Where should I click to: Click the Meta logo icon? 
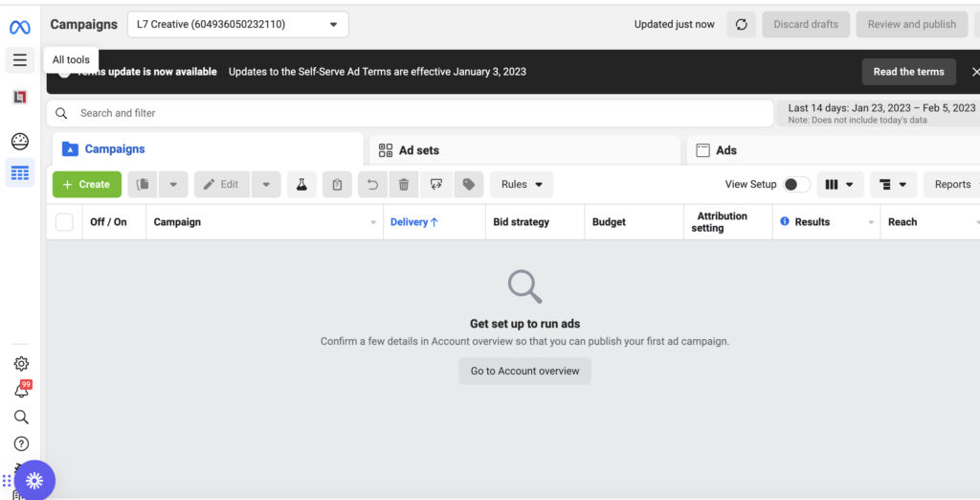[19, 28]
